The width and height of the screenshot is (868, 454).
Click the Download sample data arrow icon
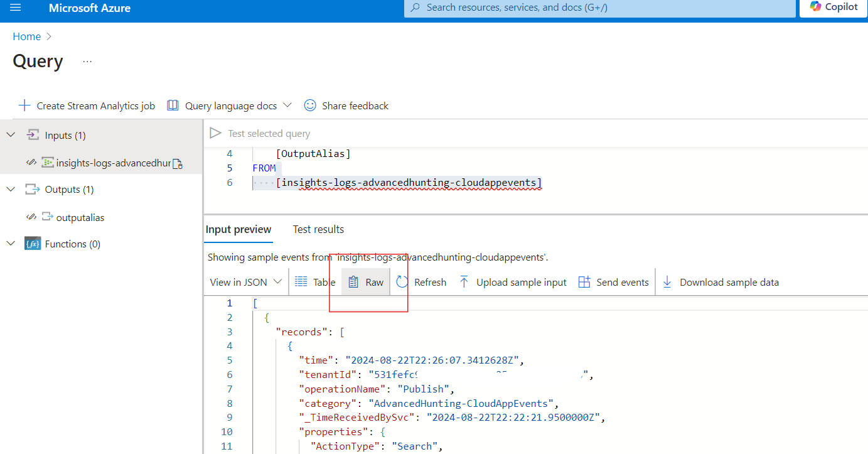[x=667, y=282]
